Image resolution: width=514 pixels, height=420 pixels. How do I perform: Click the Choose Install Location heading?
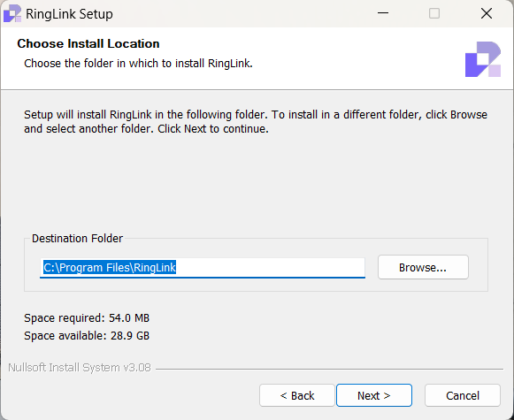88,43
